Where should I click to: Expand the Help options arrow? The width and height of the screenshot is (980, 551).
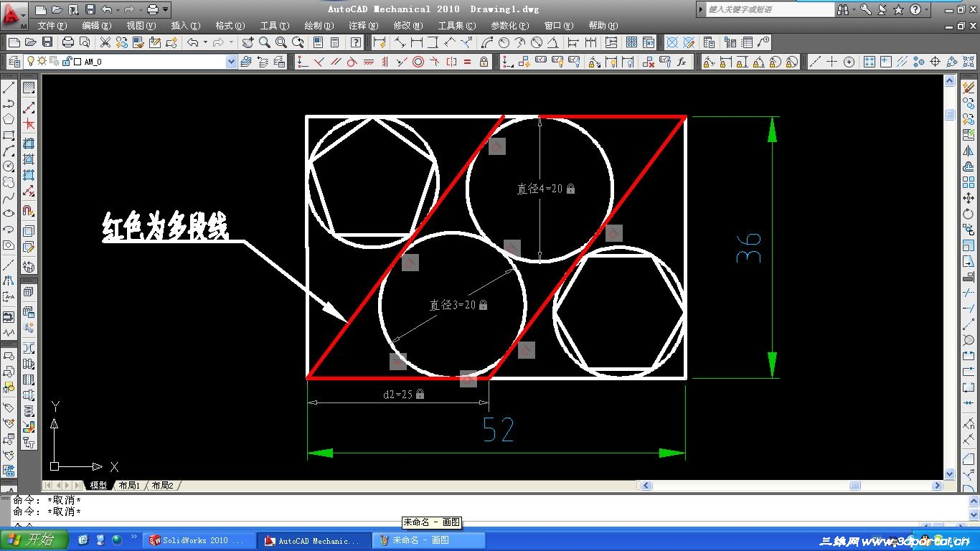coord(927,9)
